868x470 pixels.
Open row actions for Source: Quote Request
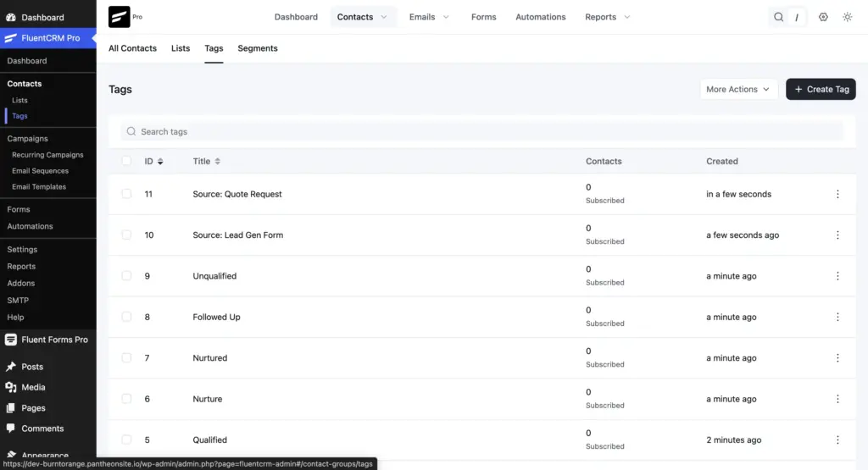[x=837, y=194]
